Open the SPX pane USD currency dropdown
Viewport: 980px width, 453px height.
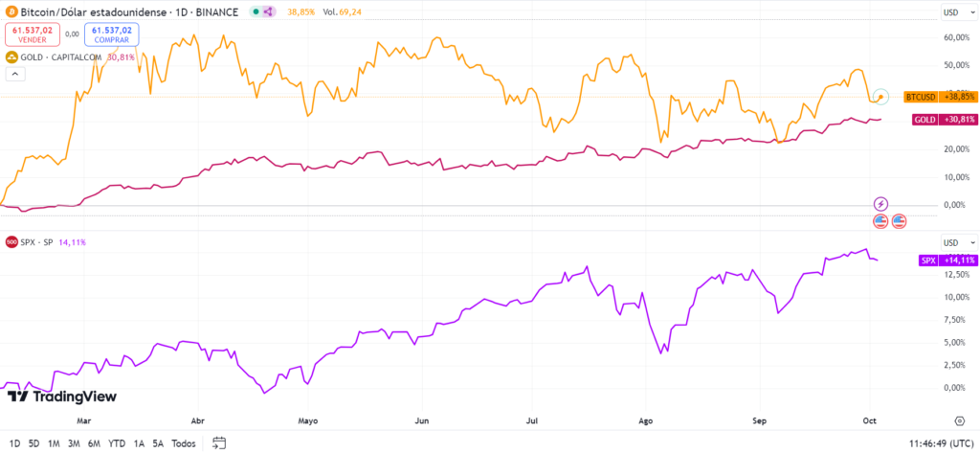point(959,242)
